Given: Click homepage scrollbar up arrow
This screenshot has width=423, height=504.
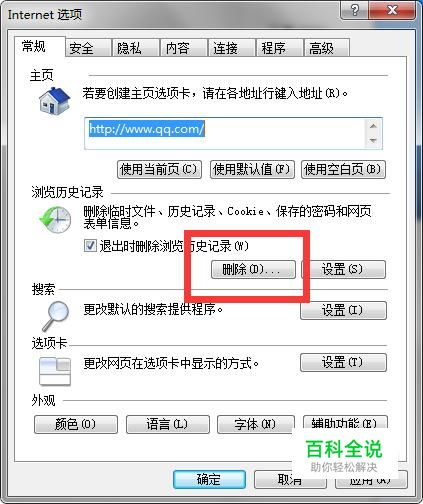Looking at the screenshot, I should click(373, 126).
